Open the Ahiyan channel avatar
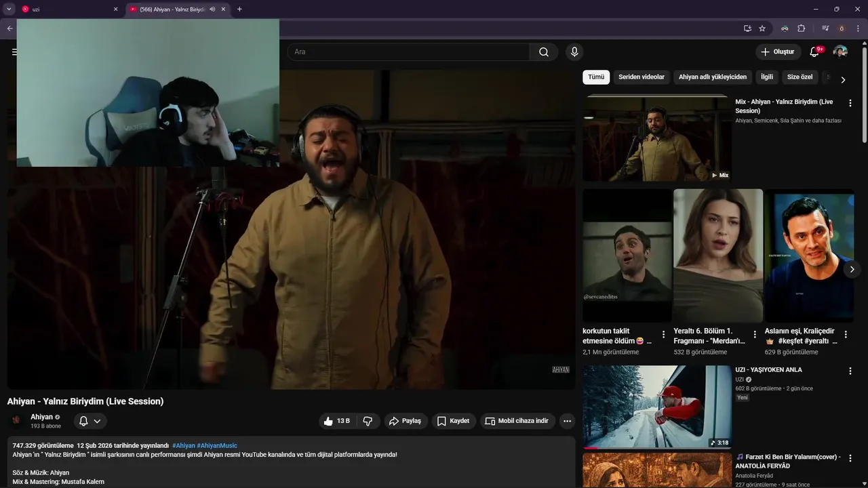The width and height of the screenshot is (868, 488). coord(16,421)
